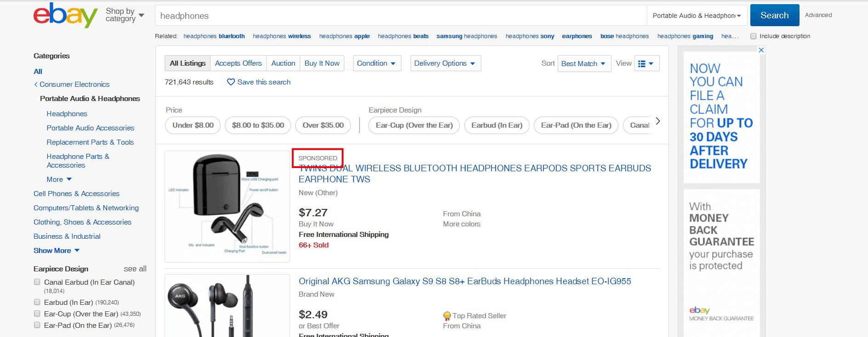
Task: Open Portable Audio Accessories subcategory
Action: point(90,128)
